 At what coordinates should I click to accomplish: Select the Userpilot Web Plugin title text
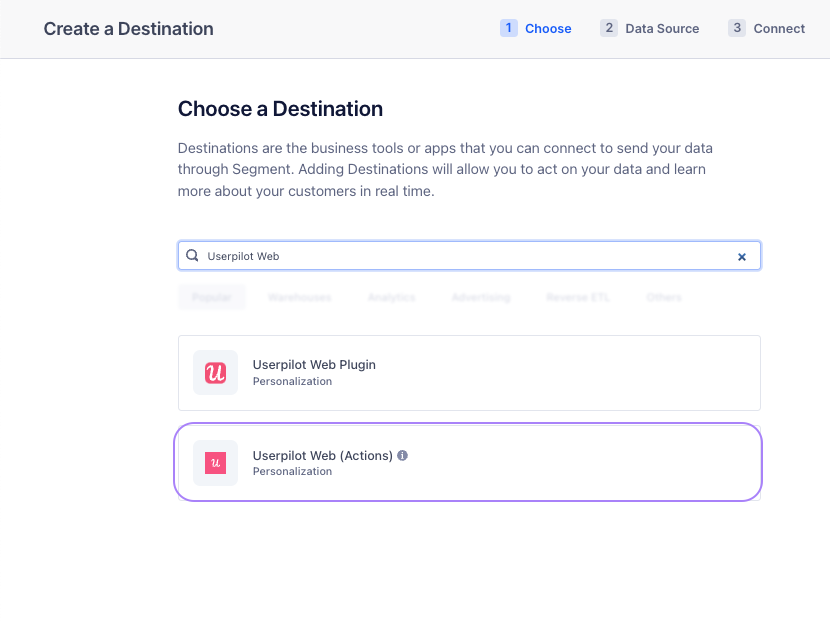[x=314, y=365]
